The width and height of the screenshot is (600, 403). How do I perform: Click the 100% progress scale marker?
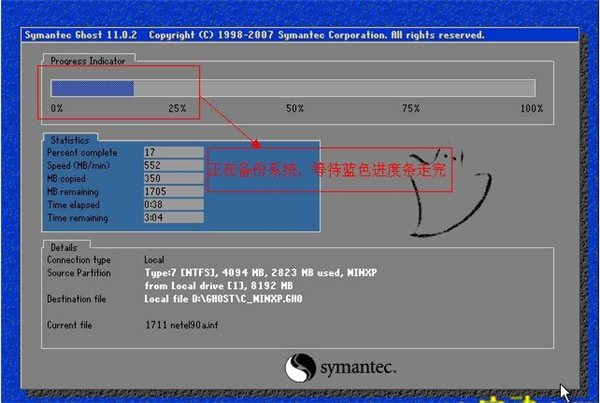(x=532, y=108)
